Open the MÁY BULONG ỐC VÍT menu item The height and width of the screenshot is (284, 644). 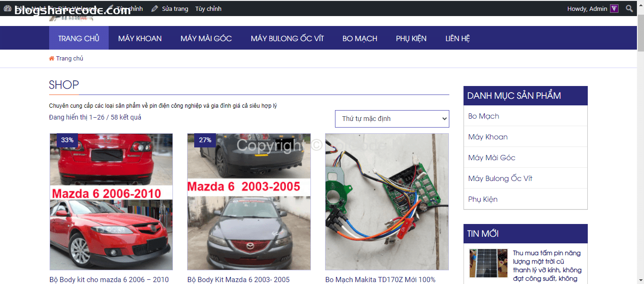tap(287, 38)
